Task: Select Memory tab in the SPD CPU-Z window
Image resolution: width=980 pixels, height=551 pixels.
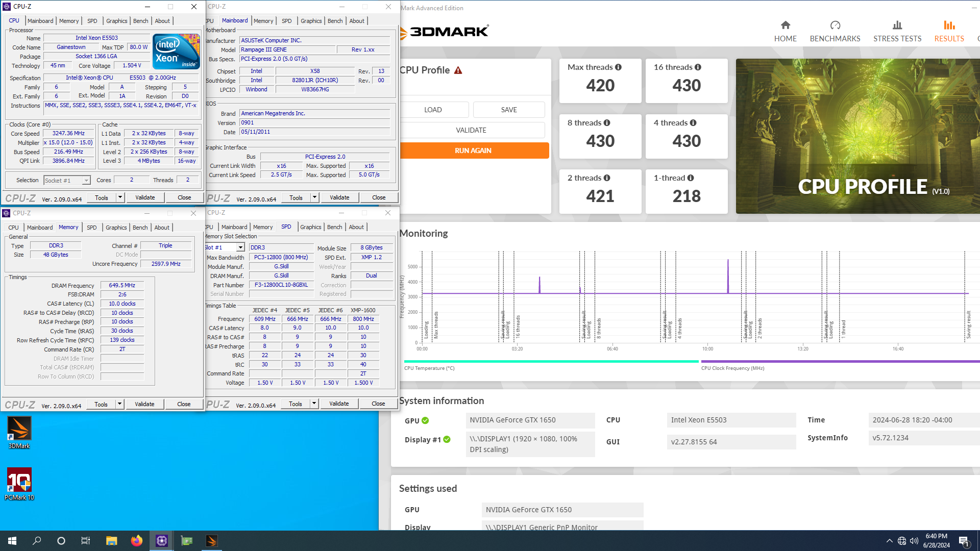Action: click(263, 227)
